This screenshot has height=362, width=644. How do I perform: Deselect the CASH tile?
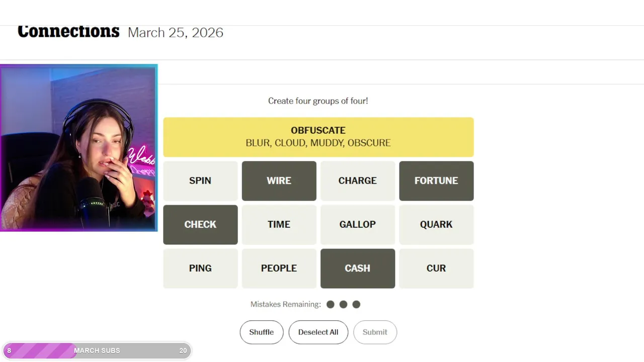click(357, 268)
